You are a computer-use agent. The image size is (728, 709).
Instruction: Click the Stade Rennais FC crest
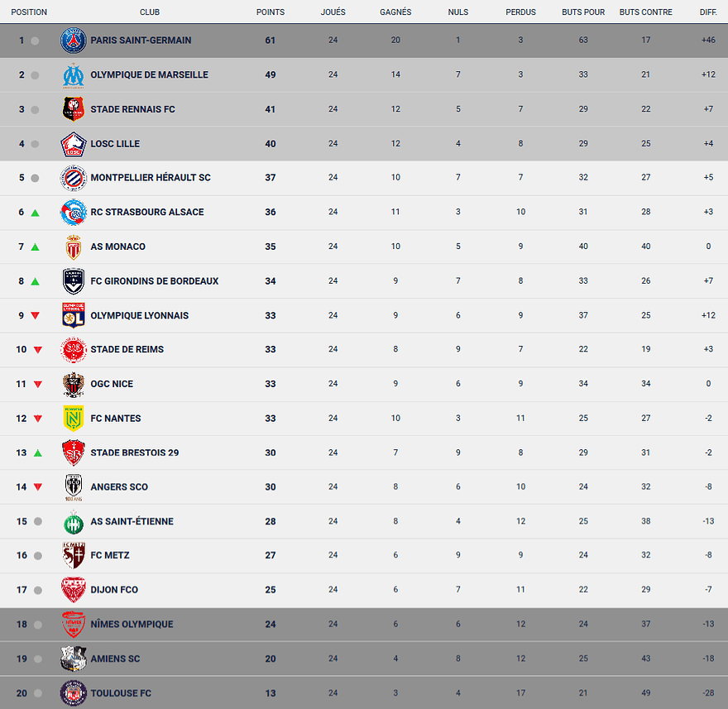(x=74, y=109)
